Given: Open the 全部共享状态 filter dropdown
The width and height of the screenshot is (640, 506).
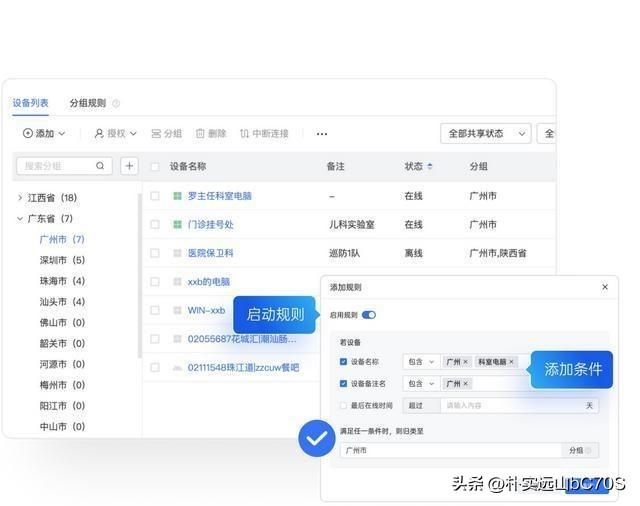Looking at the screenshot, I should pyautogui.click(x=486, y=133).
